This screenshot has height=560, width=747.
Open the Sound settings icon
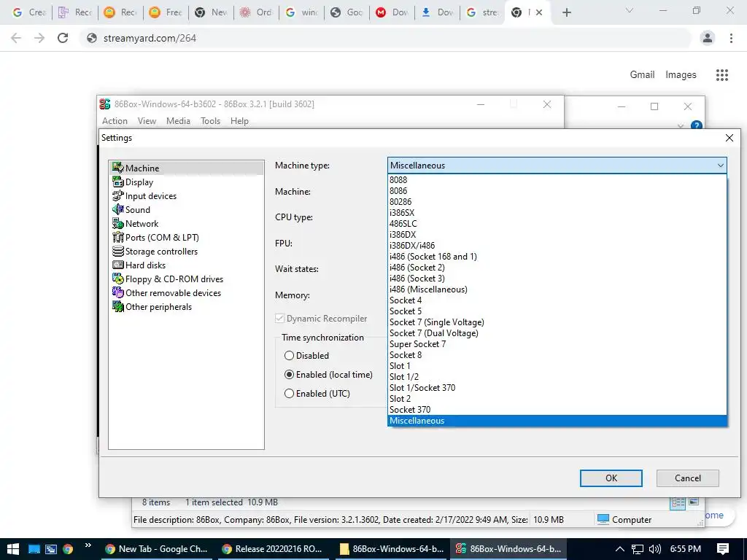coord(117,209)
